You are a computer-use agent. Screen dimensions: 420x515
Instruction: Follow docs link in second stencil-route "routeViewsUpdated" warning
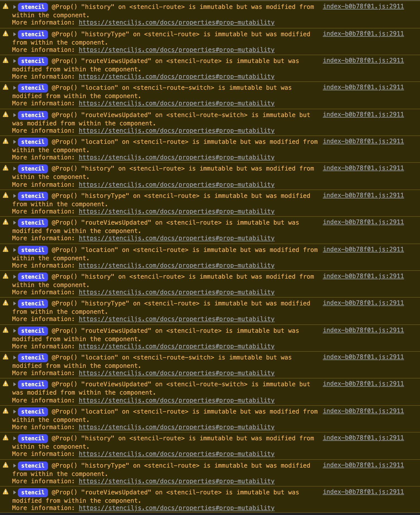[x=177, y=238]
